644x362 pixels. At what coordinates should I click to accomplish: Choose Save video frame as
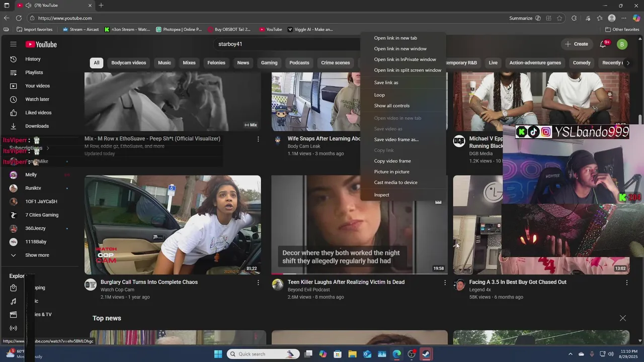click(x=396, y=140)
